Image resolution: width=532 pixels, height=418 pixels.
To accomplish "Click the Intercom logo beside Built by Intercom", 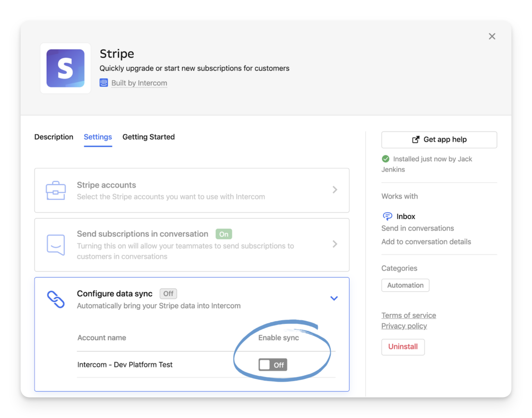I will [104, 83].
